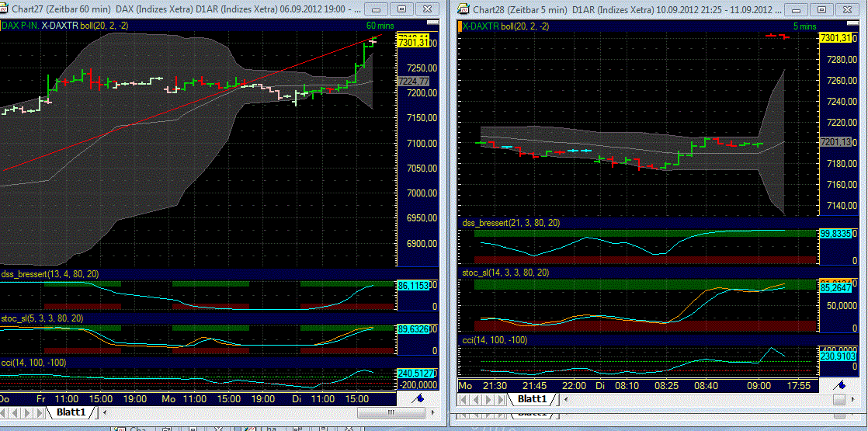
Task: Click the blue flag icon in Chart28
Action: click(840, 384)
